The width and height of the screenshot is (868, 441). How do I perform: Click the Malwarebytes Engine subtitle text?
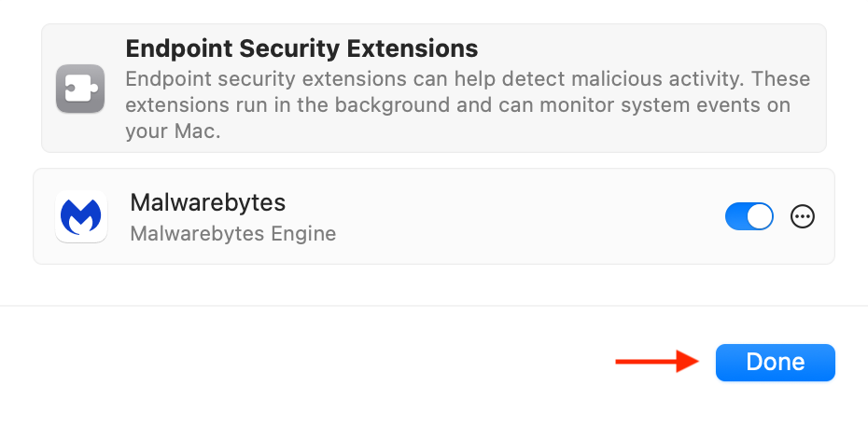232,233
